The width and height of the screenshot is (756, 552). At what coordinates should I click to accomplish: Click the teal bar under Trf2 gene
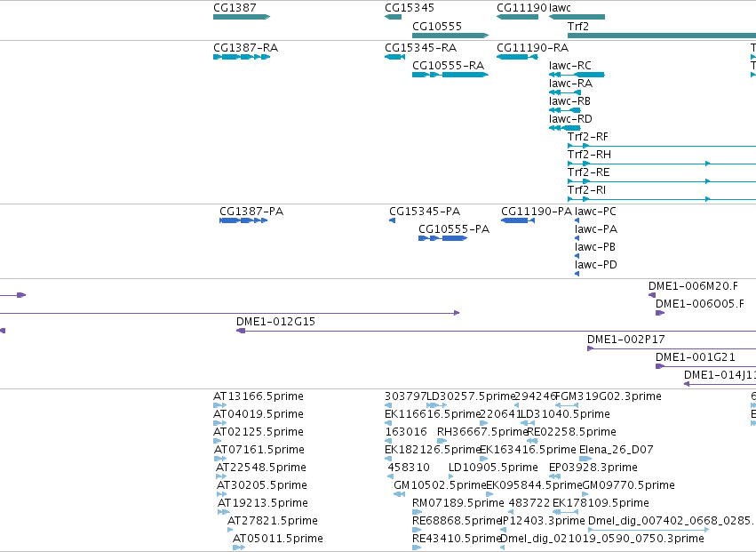[x=662, y=36]
